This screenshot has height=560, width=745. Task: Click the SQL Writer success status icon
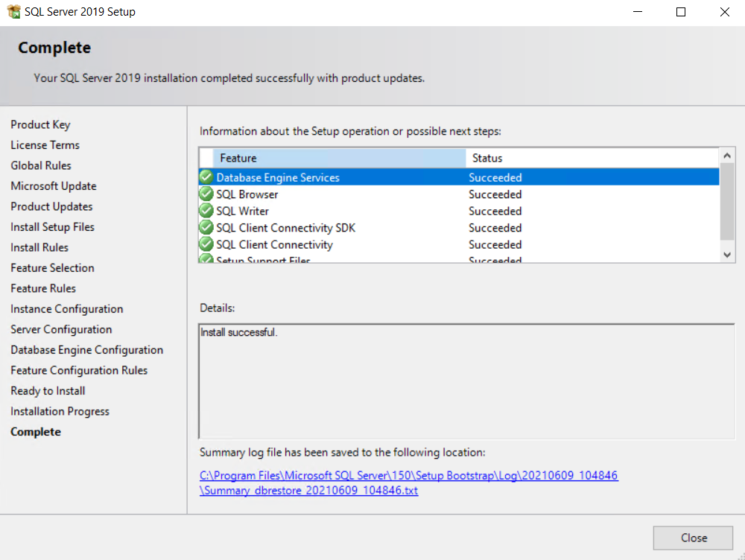(206, 211)
